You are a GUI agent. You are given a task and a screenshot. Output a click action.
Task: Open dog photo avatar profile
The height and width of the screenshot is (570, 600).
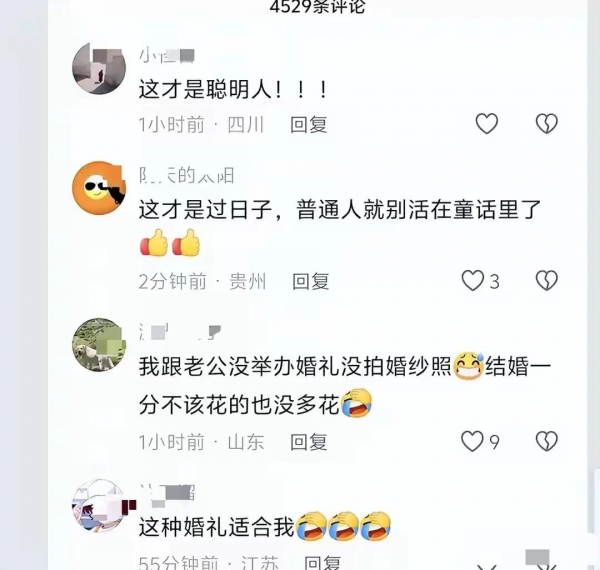[99, 345]
